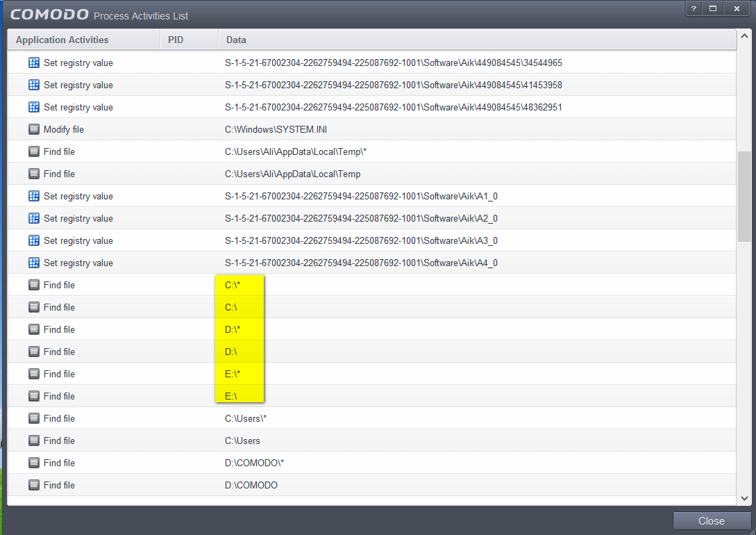Maximize the Process Activities List window
This screenshot has width=756, height=535.
point(713,8)
